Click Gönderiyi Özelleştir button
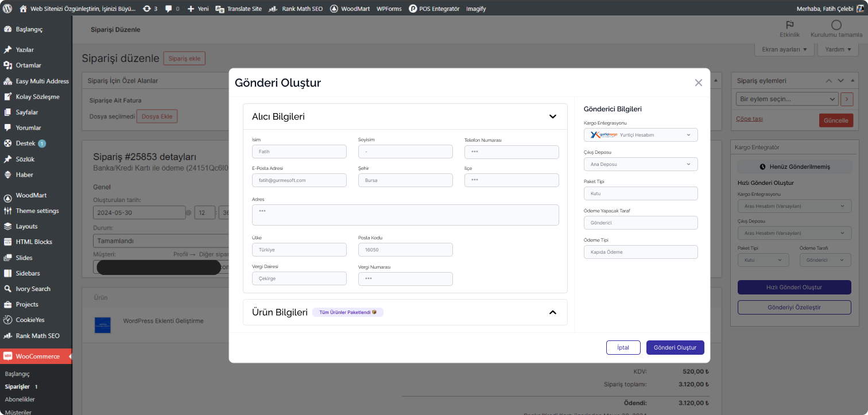Image resolution: width=868 pixels, height=415 pixels. pos(795,307)
